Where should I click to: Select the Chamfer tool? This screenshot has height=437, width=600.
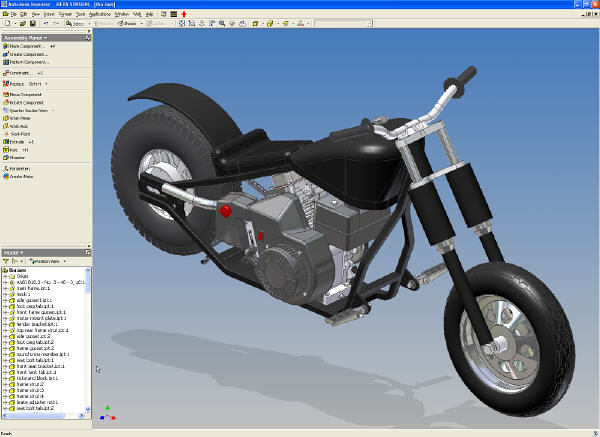click(17, 157)
